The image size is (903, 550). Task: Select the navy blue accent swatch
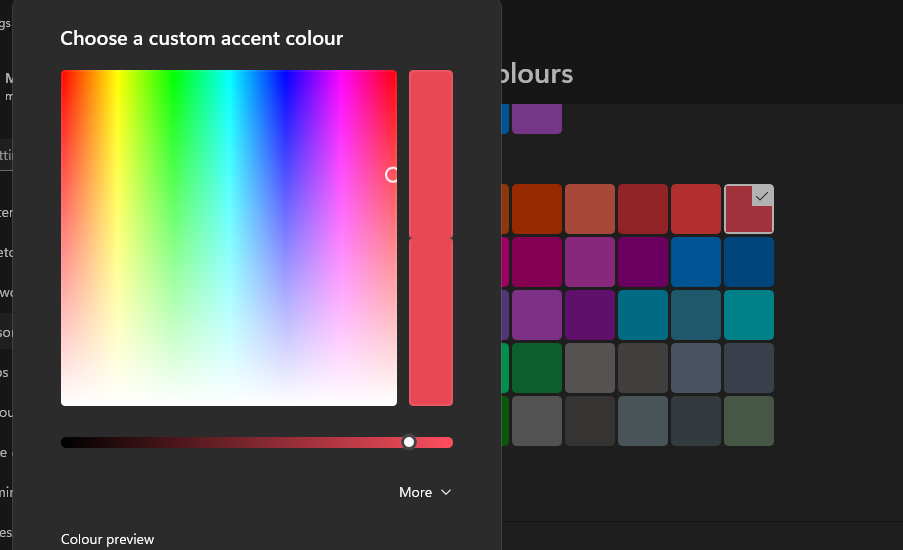749,262
